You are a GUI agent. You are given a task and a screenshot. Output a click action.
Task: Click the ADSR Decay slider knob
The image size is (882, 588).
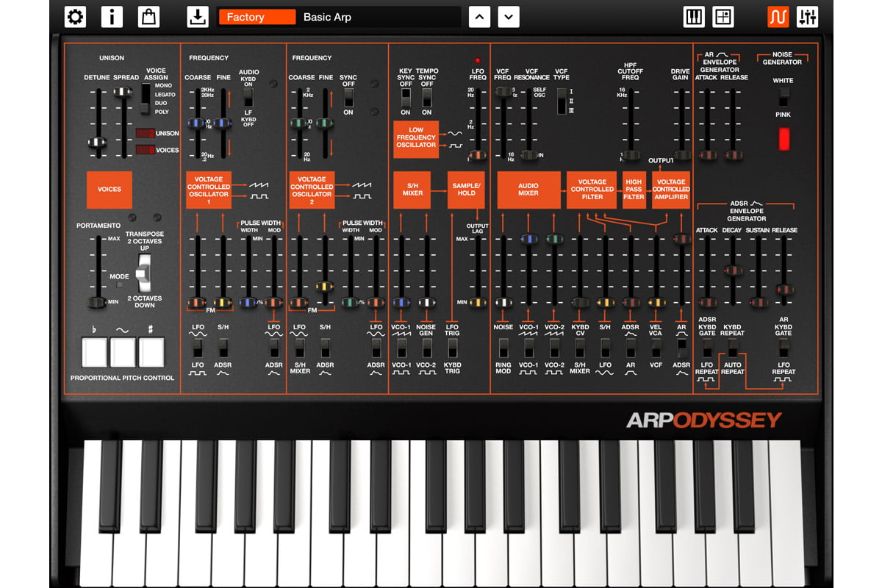[732, 270]
